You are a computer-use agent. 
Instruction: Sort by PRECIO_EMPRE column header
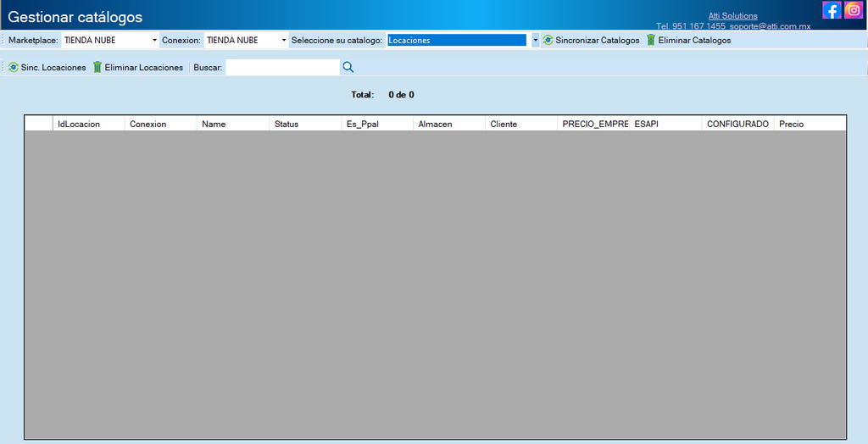(x=593, y=124)
